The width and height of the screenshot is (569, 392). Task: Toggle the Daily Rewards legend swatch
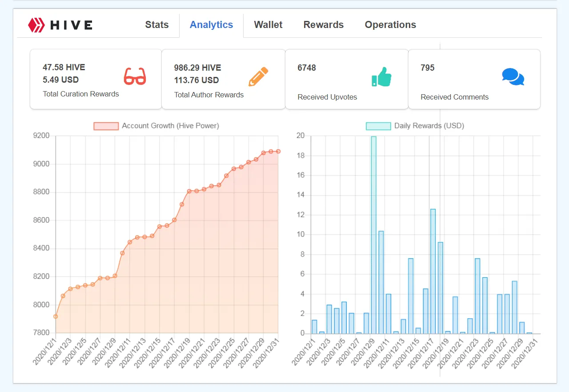pos(378,126)
